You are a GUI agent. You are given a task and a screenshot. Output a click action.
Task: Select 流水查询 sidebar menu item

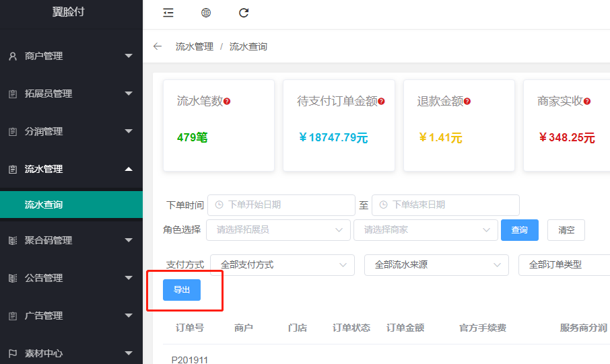[x=71, y=205]
